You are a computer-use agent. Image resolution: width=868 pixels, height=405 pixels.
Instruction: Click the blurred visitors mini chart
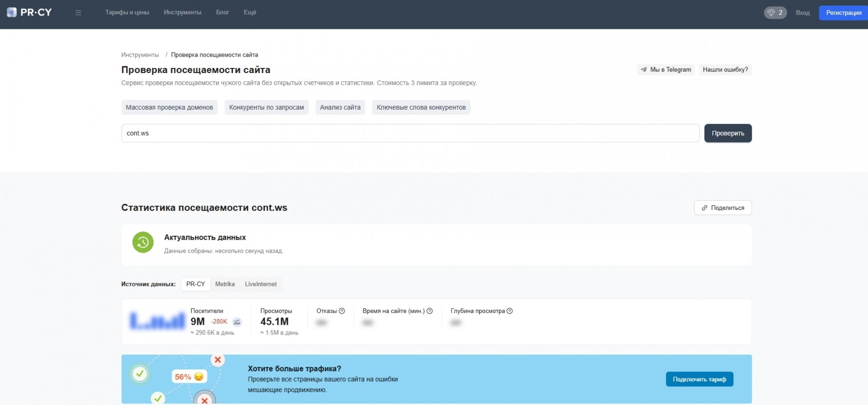click(x=157, y=321)
